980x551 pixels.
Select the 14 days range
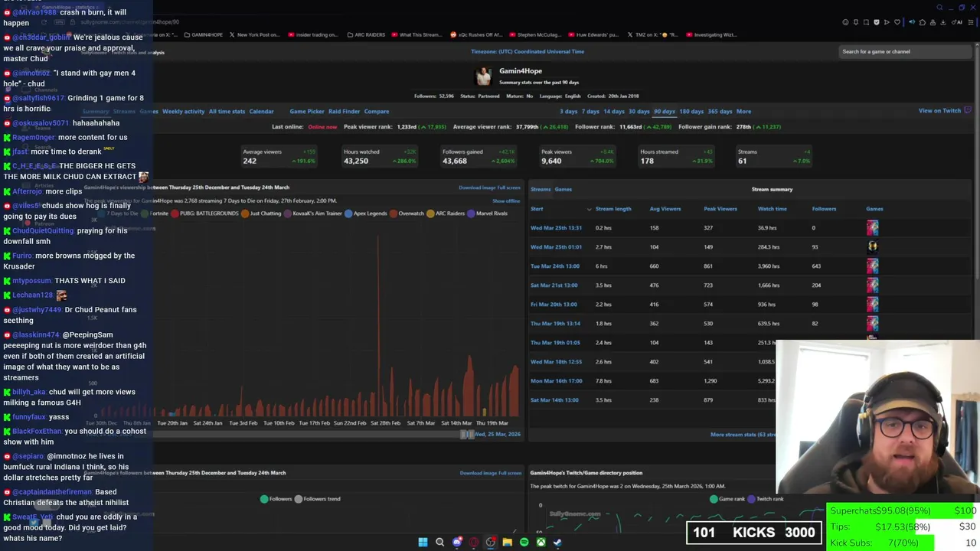click(x=614, y=111)
